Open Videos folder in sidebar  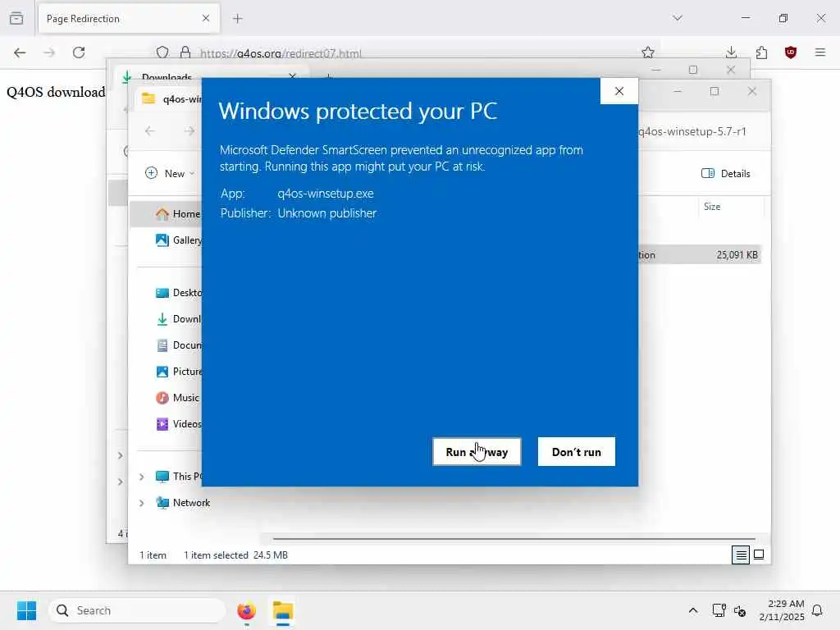point(178,424)
